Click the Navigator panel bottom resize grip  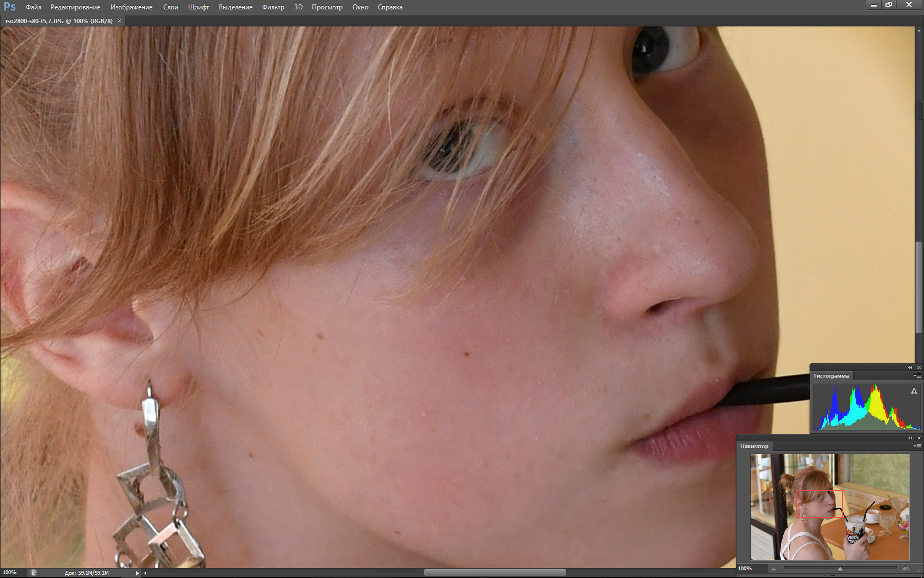[x=829, y=576]
